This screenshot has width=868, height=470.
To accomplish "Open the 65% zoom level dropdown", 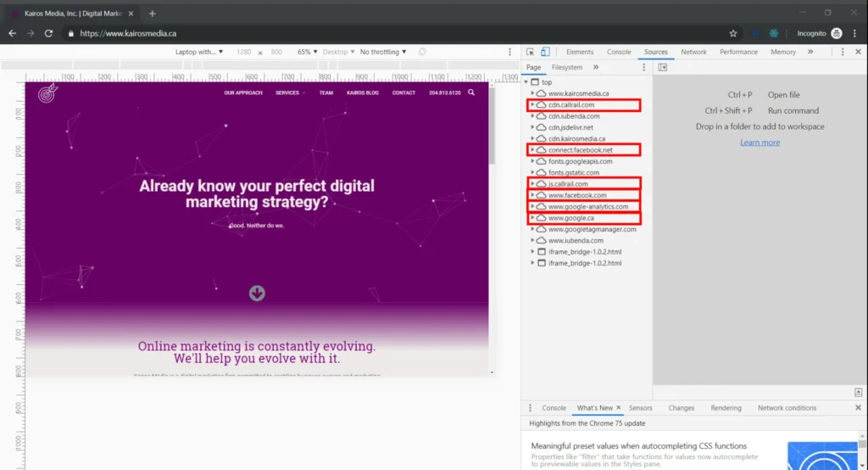I will tap(307, 52).
